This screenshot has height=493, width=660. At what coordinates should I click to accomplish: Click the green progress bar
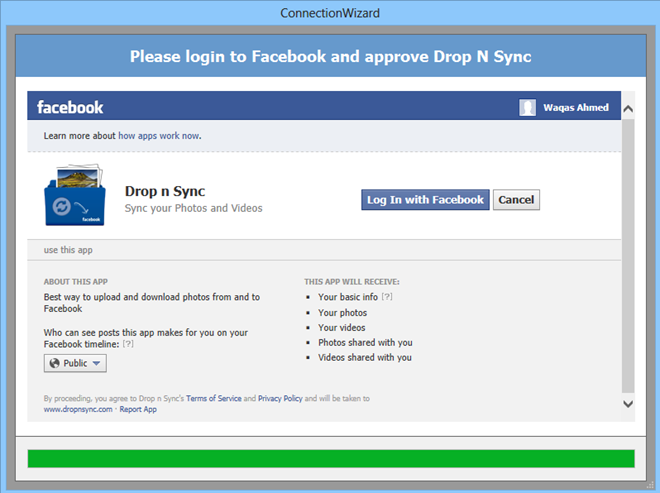point(331,458)
